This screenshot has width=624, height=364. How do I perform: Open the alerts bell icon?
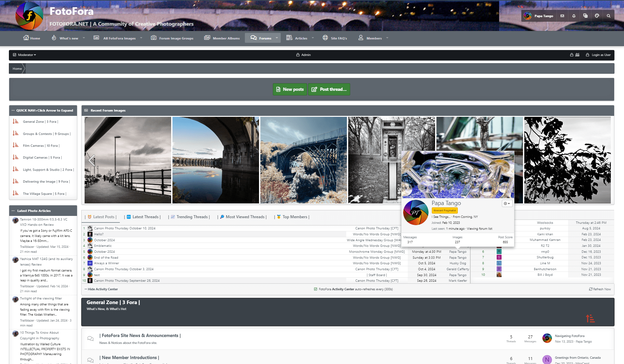tap(574, 16)
